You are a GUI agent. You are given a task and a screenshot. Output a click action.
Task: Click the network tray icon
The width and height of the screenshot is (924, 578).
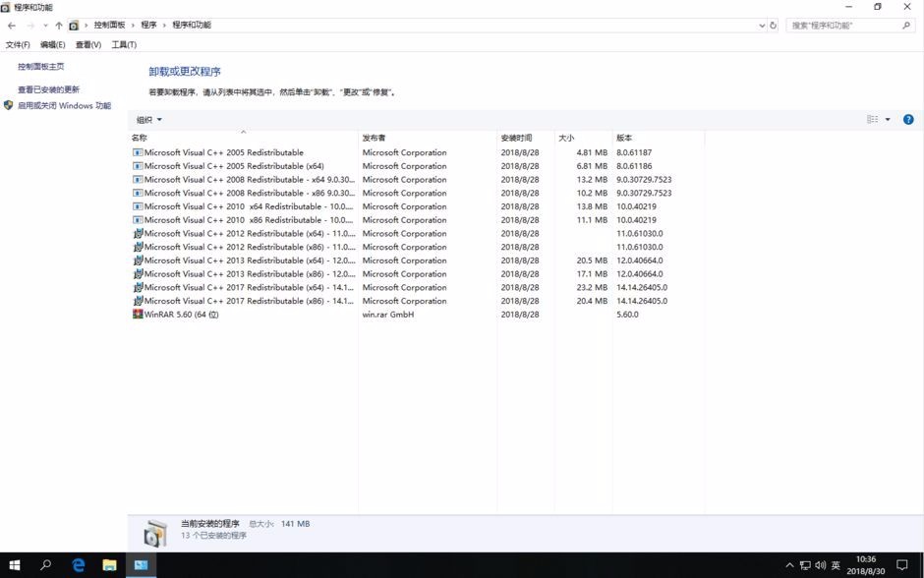805,565
